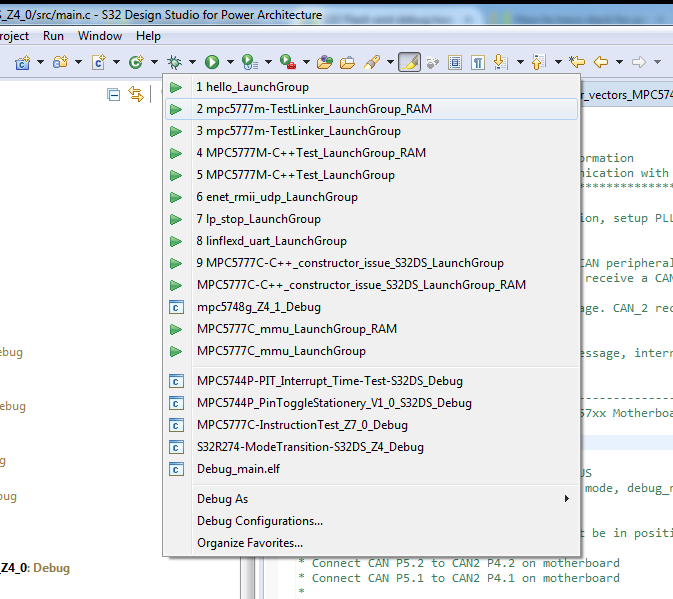Launch MPC5777C-C++_constructor_issue_S32DS_LaunchGroup_RAM

click(x=371, y=285)
